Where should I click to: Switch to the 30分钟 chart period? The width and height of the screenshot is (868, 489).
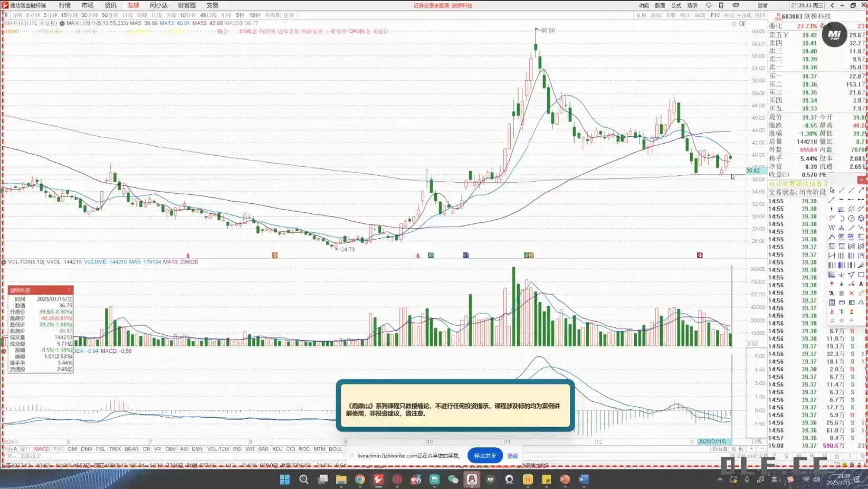(89, 15)
